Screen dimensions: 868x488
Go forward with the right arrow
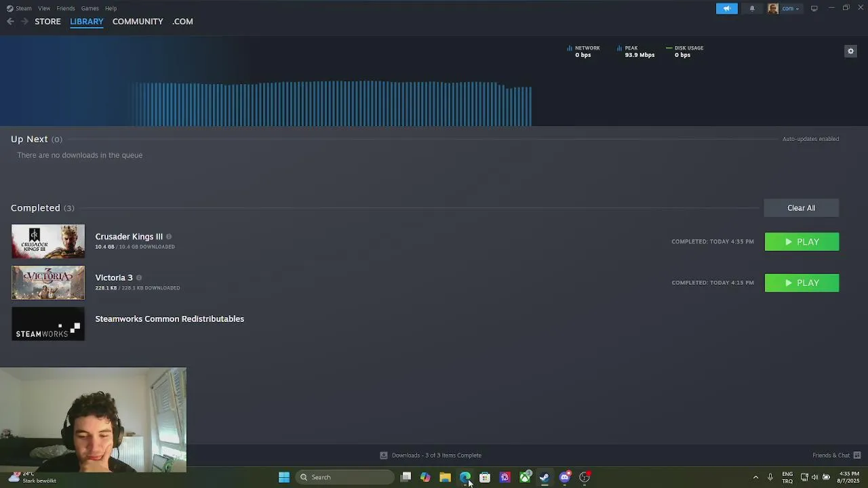(24, 22)
